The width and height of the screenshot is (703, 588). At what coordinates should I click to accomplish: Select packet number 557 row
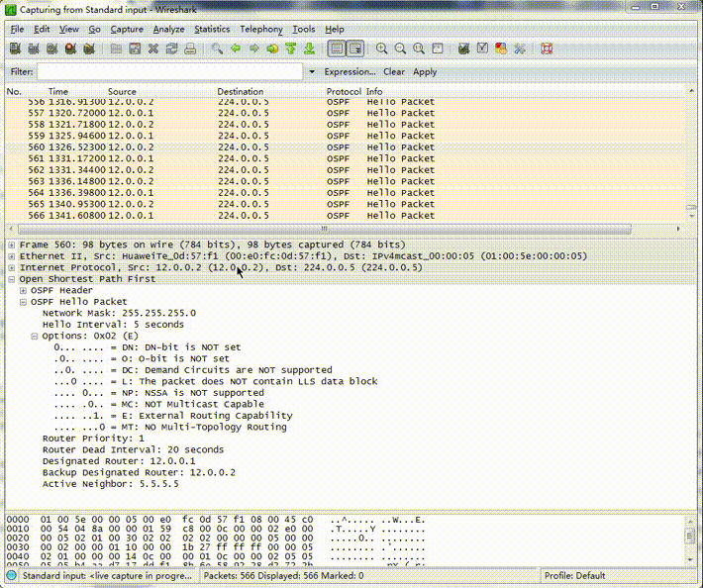(346, 113)
